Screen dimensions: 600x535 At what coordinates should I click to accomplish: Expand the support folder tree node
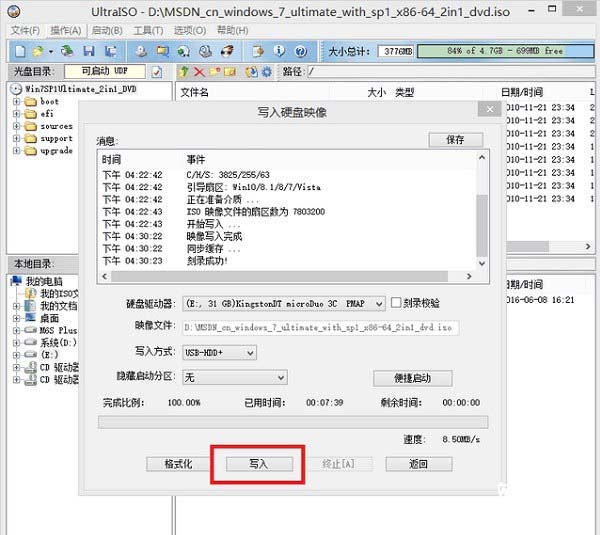click(x=16, y=138)
